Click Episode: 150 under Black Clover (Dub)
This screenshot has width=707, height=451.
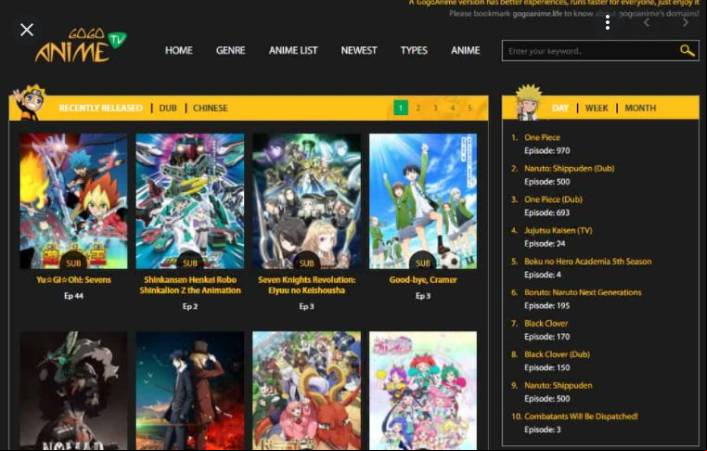[x=547, y=368]
